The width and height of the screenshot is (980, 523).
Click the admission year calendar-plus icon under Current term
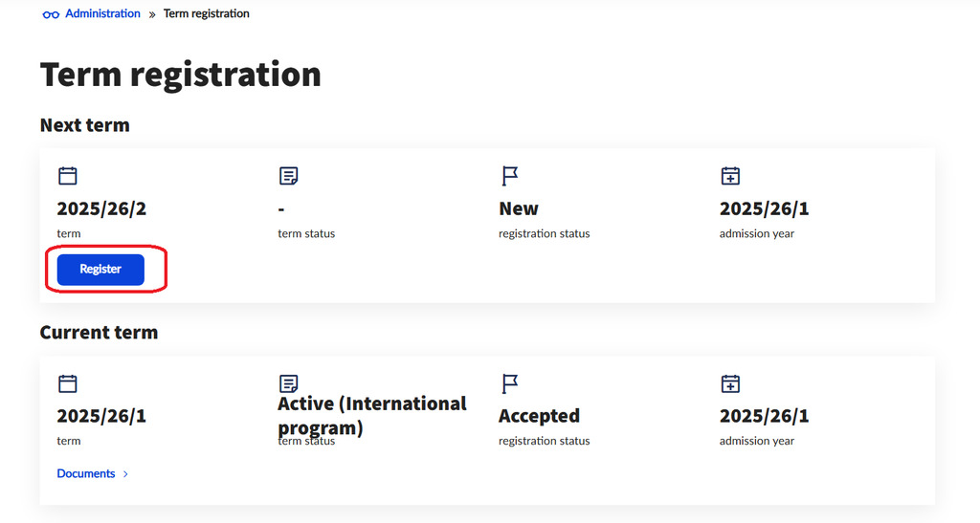730,383
